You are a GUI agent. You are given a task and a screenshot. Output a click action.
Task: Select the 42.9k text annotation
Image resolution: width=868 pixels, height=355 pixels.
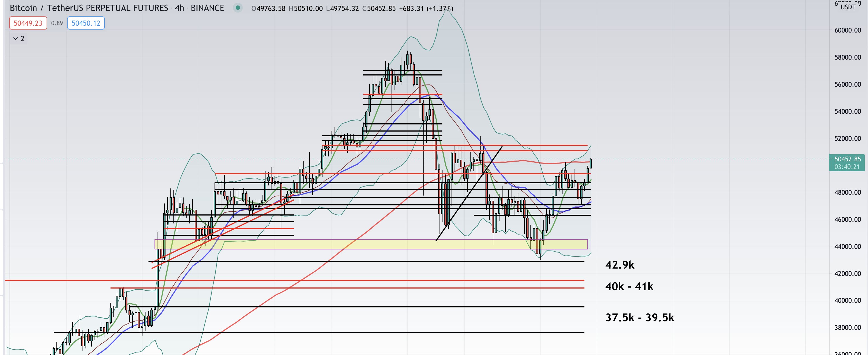620,265
